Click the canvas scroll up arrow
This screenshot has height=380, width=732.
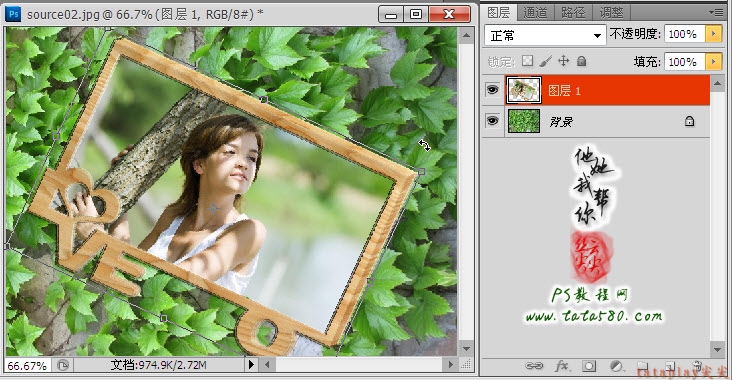click(466, 35)
